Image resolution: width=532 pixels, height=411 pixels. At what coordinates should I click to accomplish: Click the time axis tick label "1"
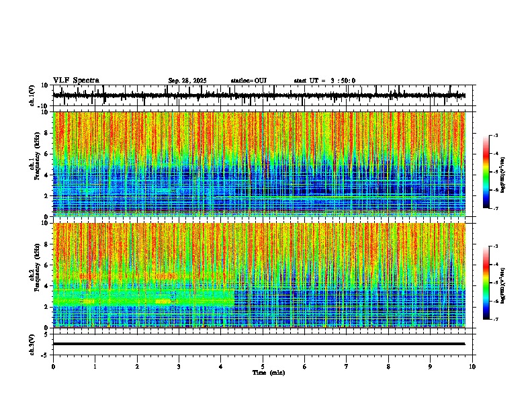(x=95, y=367)
